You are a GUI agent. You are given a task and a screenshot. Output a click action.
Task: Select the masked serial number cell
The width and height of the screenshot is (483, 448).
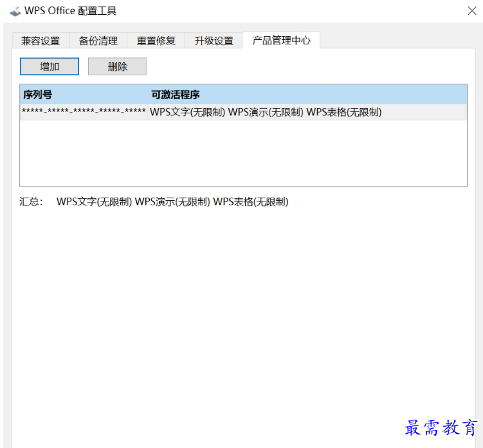click(84, 112)
